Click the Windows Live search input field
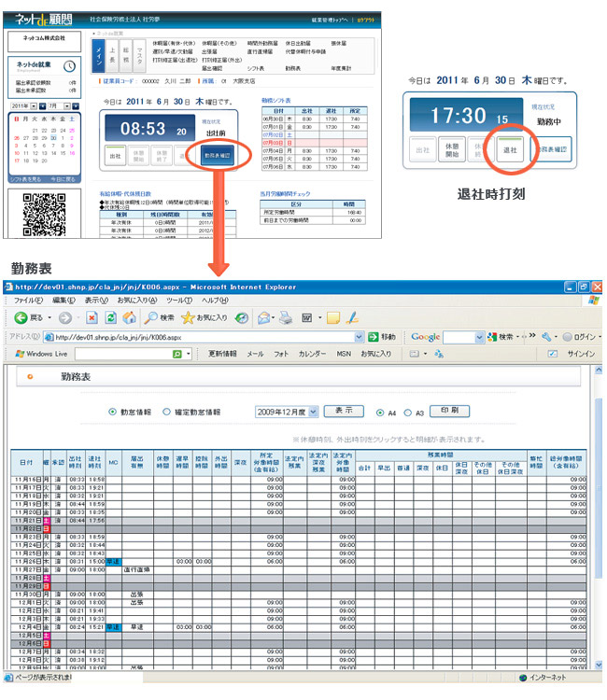Screen dimensions: 607x700 (x=123, y=354)
